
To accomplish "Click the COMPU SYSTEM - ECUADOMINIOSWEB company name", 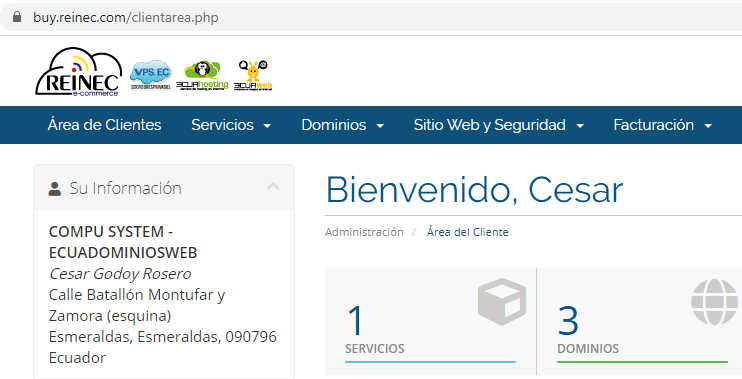I will pyautogui.click(x=123, y=242).
